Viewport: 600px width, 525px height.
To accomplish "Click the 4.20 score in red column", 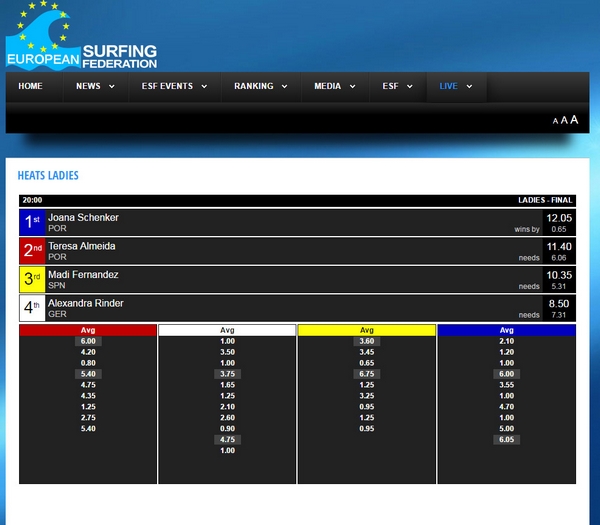I will (88, 352).
